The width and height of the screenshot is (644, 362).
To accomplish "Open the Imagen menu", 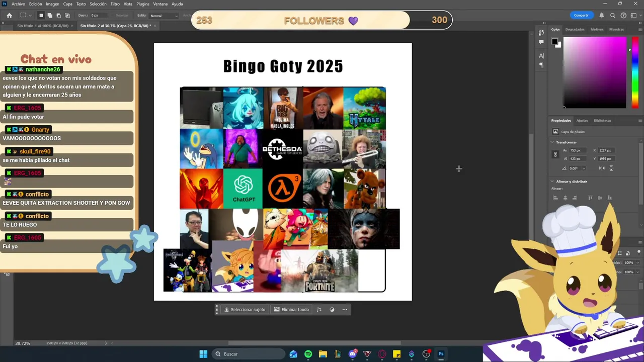I will (52, 4).
